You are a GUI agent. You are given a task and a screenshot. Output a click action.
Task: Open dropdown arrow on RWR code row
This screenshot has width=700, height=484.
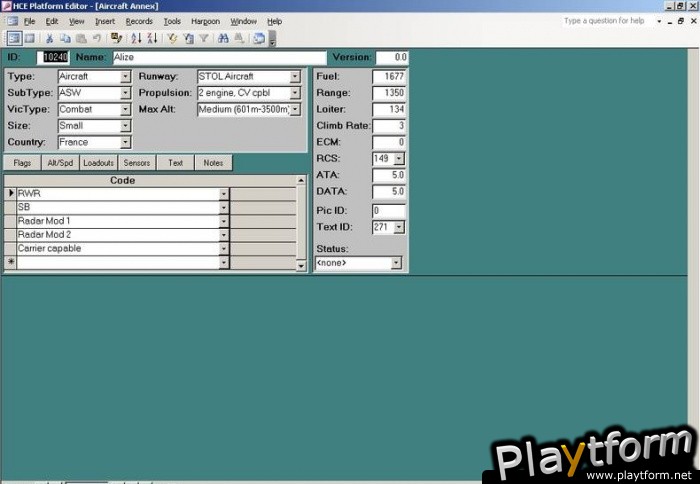point(224,194)
